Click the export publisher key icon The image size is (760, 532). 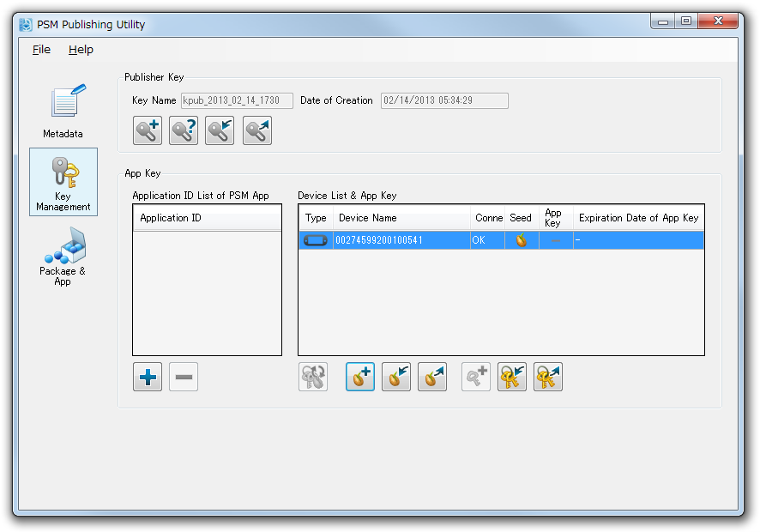click(x=257, y=130)
